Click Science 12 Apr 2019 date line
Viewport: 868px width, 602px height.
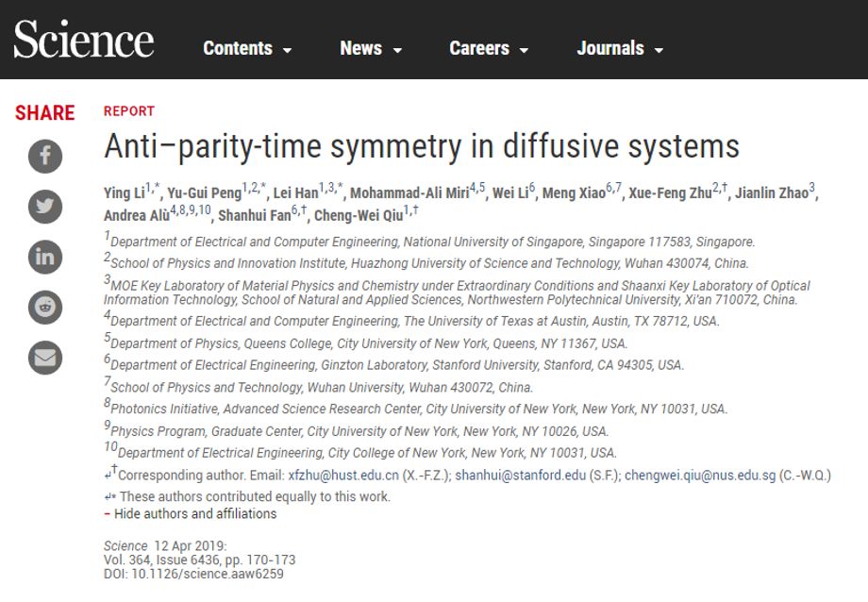165,546
